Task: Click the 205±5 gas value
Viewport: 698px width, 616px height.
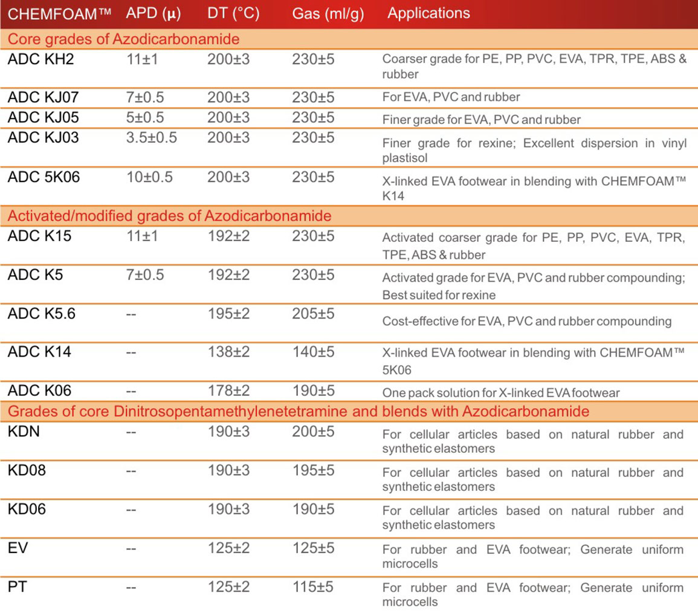Action: coord(313,314)
